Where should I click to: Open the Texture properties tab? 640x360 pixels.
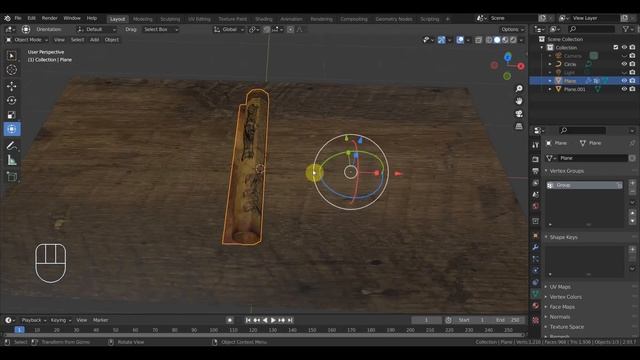tap(536, 320)
